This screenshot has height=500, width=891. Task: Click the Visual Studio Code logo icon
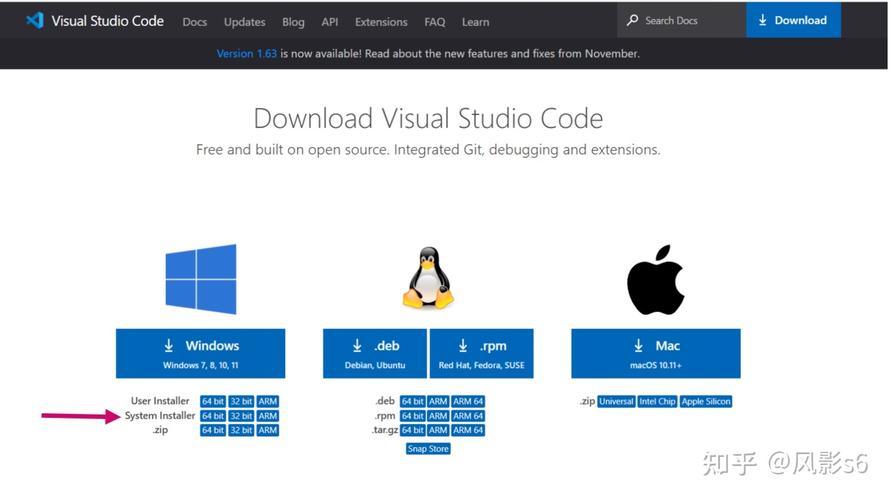tap(35, 21)
